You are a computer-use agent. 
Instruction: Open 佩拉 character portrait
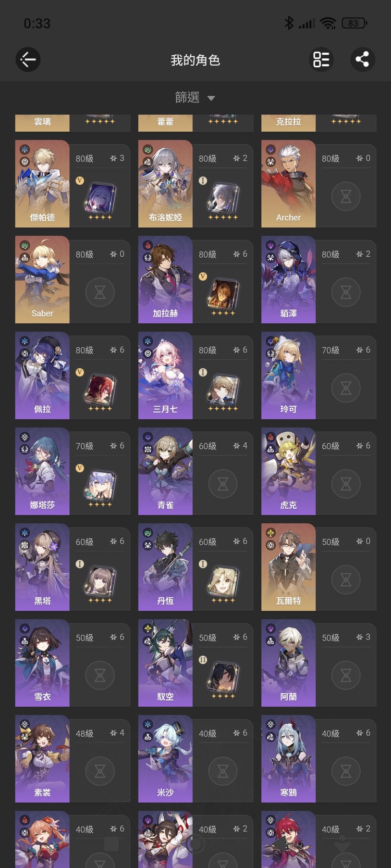click(42, 375)
